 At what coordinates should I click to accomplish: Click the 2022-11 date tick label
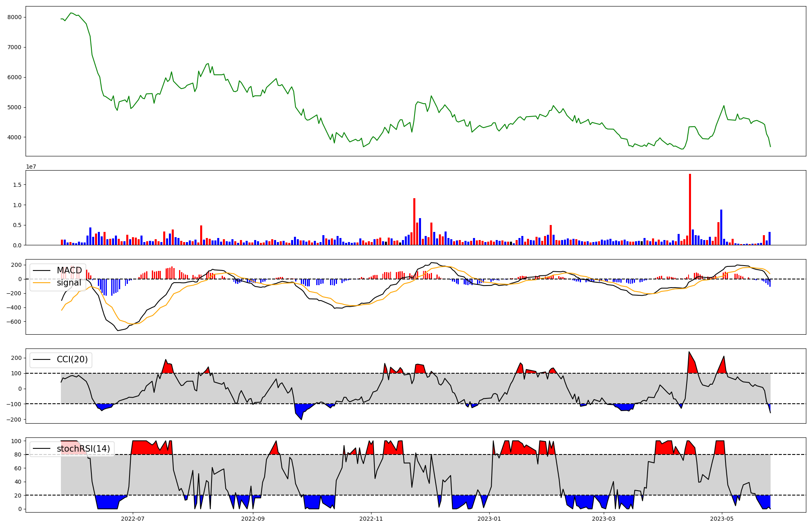[x=371, y=519]
